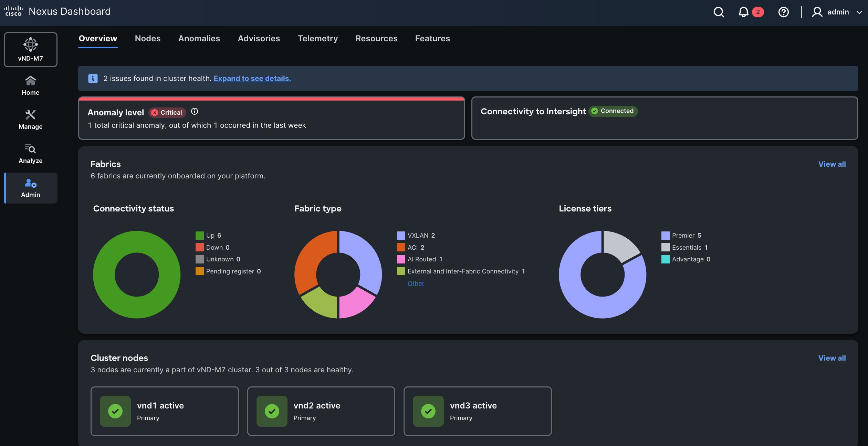Click vnd2 green checkmark status icon

tap(272, 411)
